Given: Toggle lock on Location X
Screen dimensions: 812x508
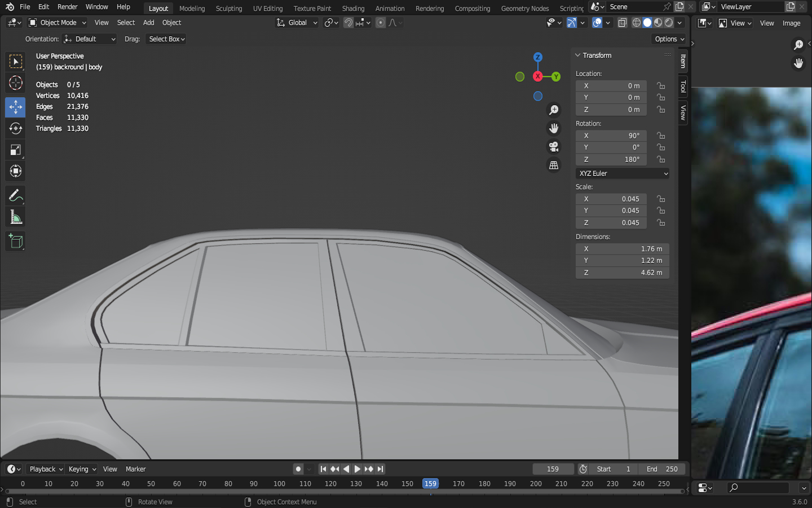Looking at the screenshot, I should 661,86.
